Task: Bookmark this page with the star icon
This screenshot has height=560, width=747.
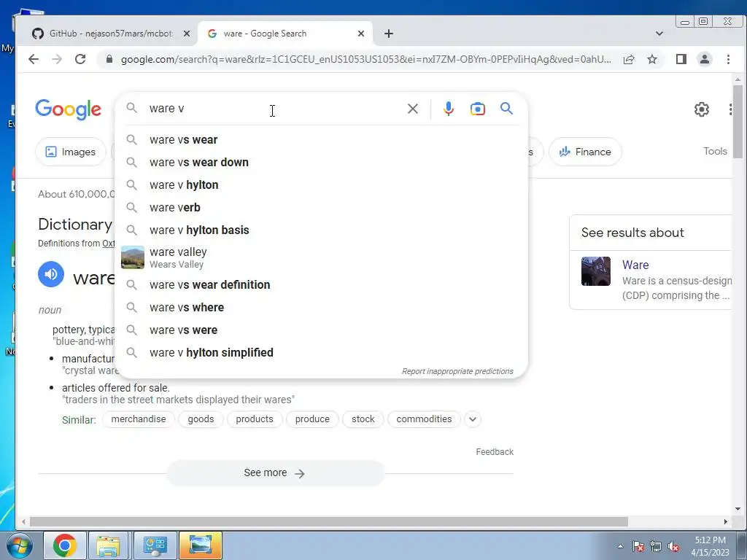Action: (x=652, y=59)
